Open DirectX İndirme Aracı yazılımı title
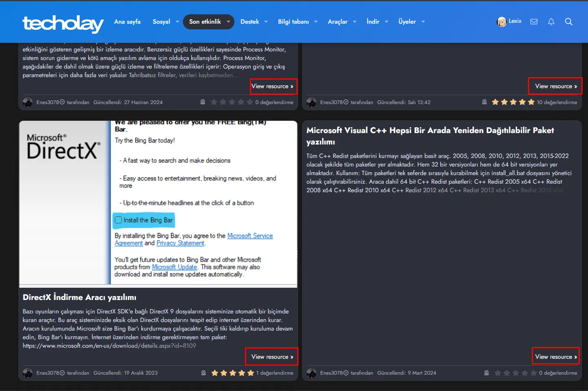This screenshot has height=391, width=588. 80,297
